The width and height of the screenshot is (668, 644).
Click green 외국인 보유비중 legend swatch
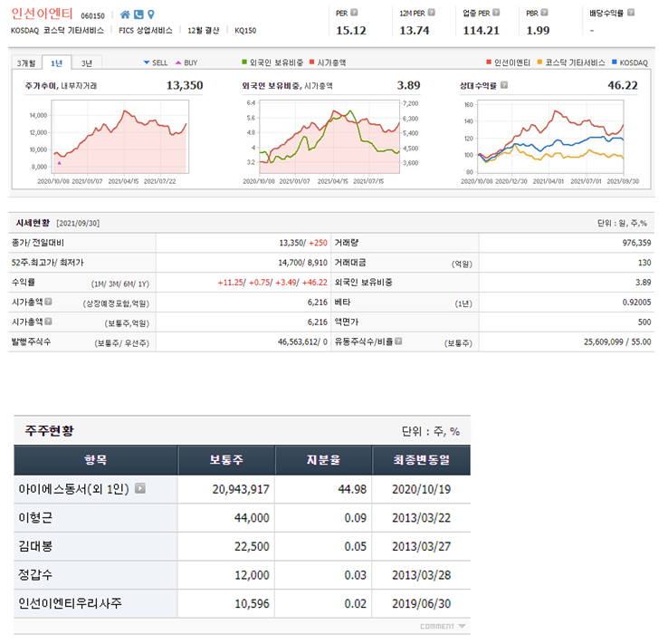(244, 62)
